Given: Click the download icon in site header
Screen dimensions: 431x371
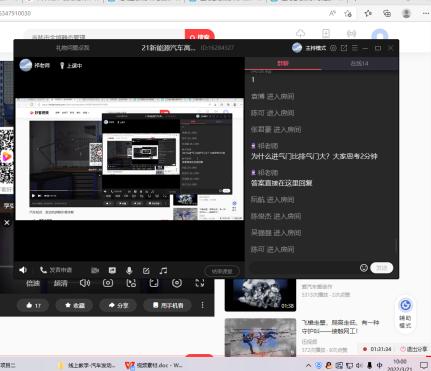Looking at the screenshot, I should pos(326,33).
